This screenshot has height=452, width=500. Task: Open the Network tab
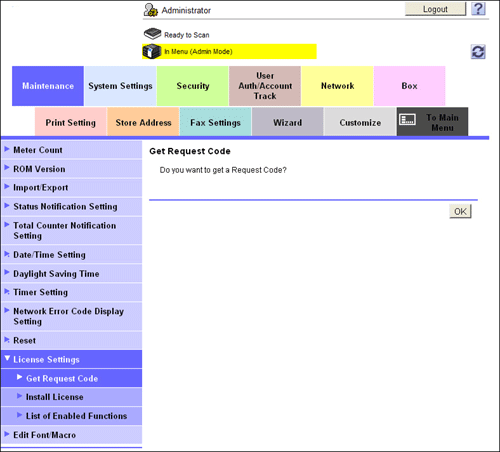point(337,86)
